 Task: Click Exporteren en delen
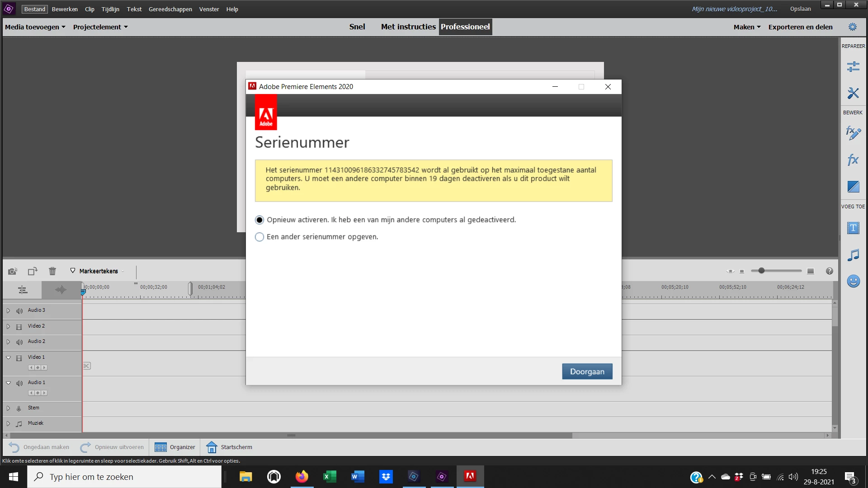pos(800,27)
